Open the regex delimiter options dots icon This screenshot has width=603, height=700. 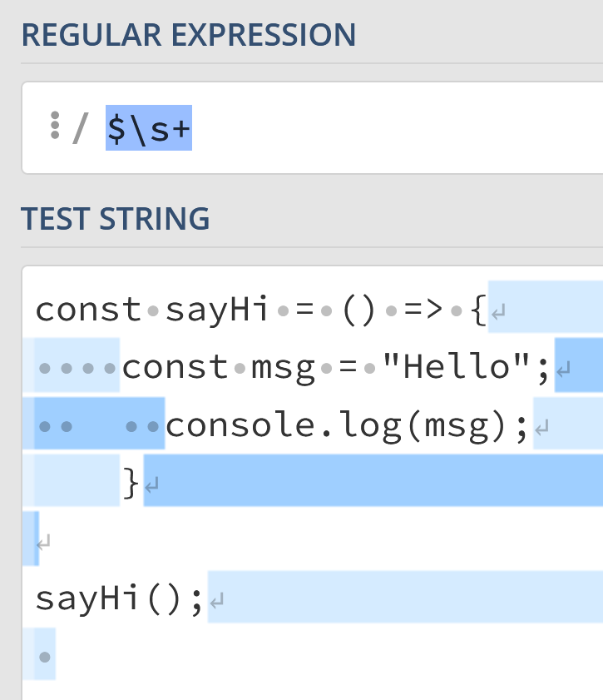click(55, 127)
